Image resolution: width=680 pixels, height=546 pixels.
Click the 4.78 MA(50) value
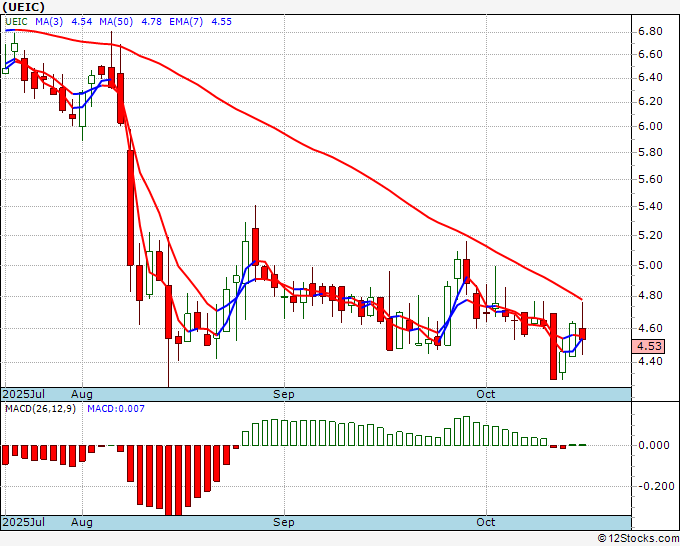(x=151, y=22)
